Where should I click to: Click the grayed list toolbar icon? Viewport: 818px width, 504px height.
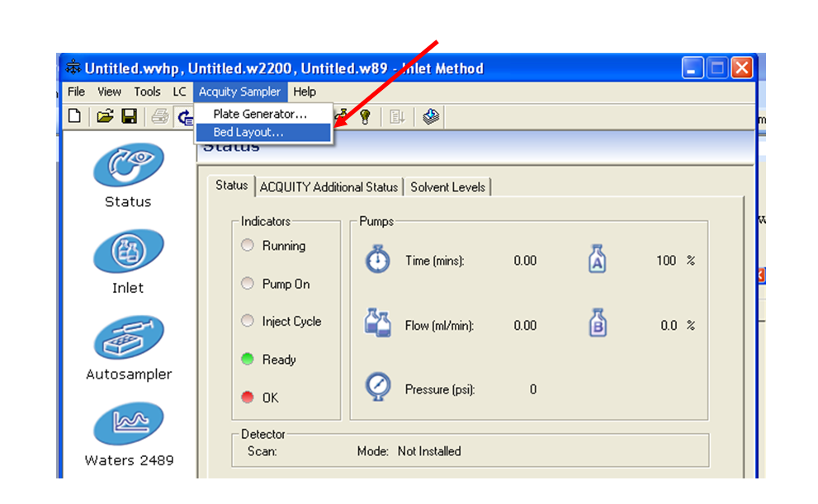397,117
